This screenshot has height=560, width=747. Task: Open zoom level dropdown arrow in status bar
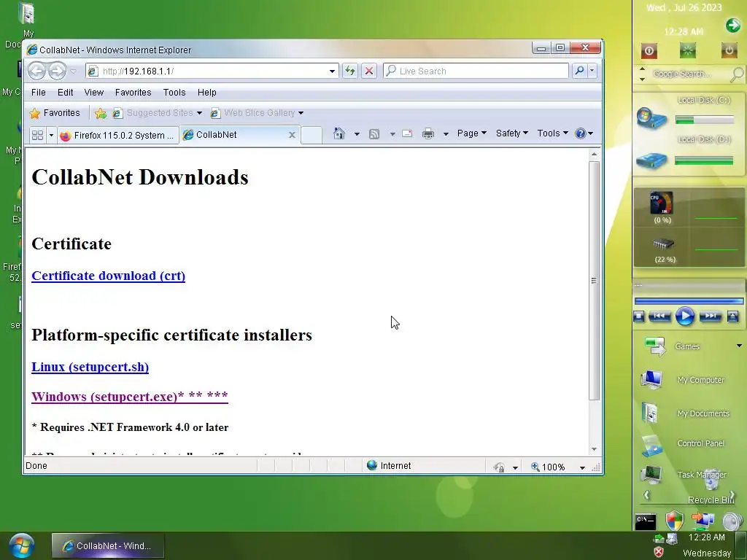(x=582, y=468)
